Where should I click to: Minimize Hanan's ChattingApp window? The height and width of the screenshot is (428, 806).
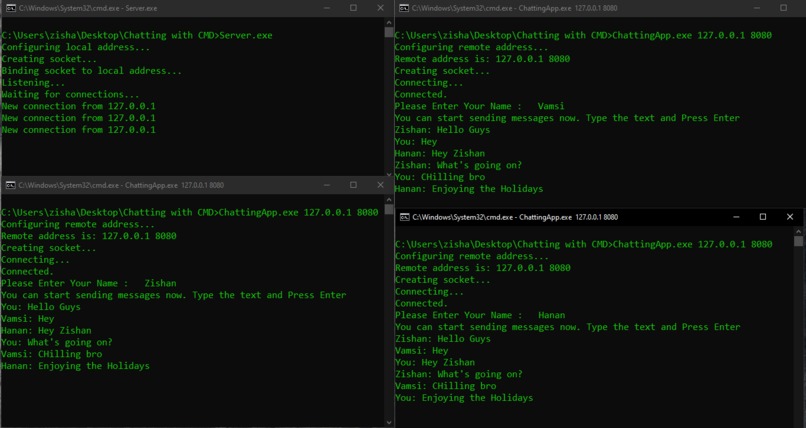pyautogui.click(x=736, y=217)
